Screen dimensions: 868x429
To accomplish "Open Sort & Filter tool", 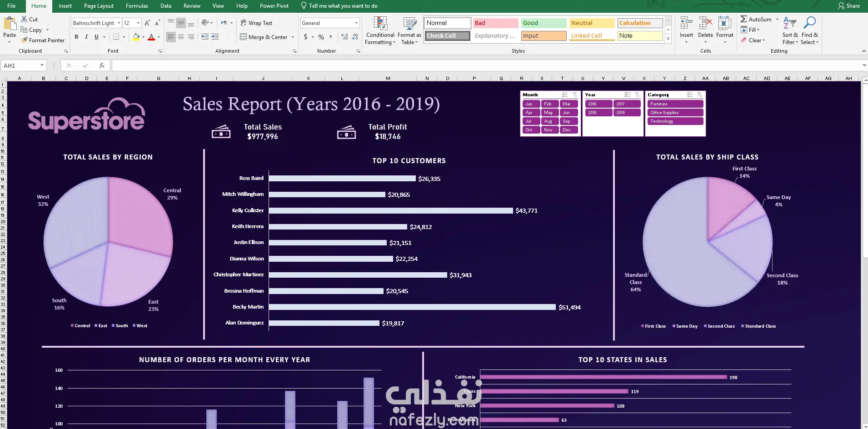I will (790, 31).
